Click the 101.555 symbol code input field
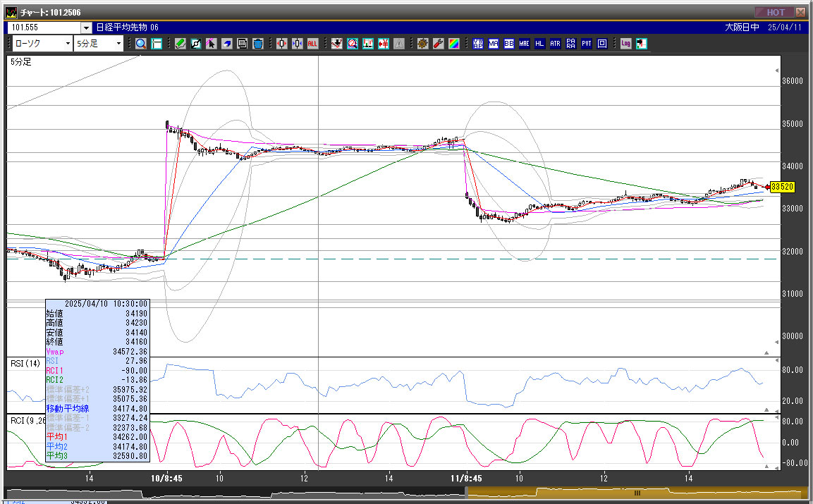The height and width of the screenshot is (504, 813). (x=45, y=27)
